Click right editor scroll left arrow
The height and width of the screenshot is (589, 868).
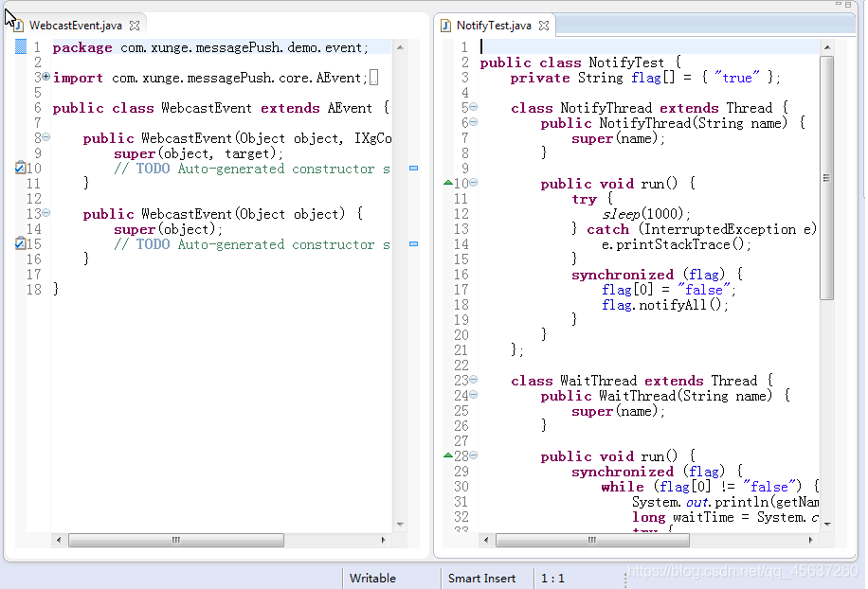click(x=486, y=540)
